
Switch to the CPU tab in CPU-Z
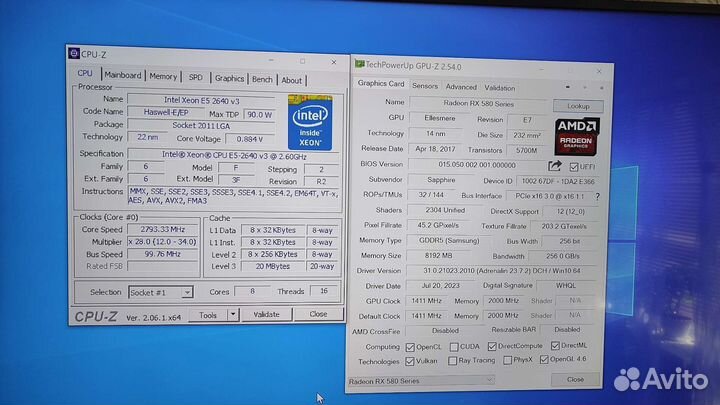pos(85,73)
